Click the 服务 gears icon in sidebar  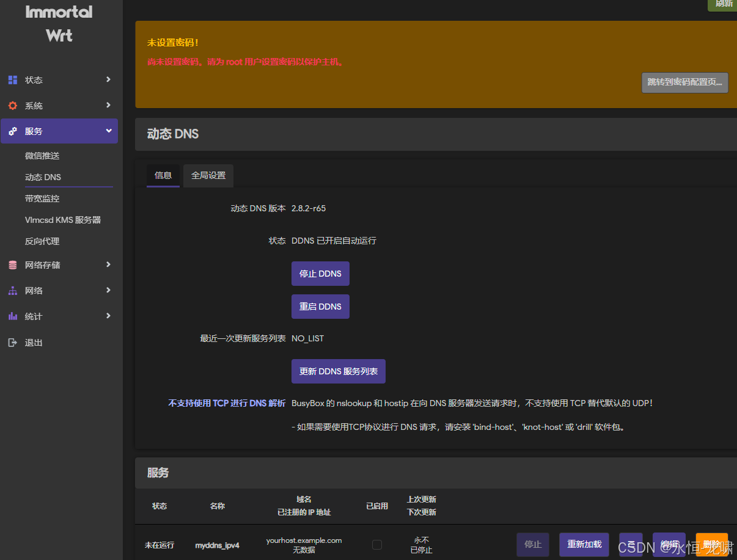coord(13,131)
